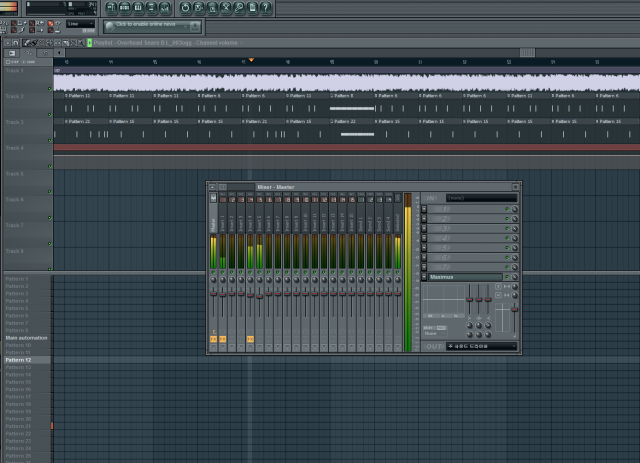Open effect slot 5 dropdown arrow
The image size is (640, 463).
(424, 248)
